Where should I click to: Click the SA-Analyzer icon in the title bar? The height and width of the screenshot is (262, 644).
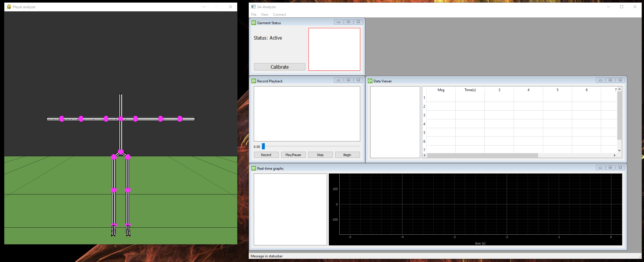pyautogui.click(x=253, y=7)
